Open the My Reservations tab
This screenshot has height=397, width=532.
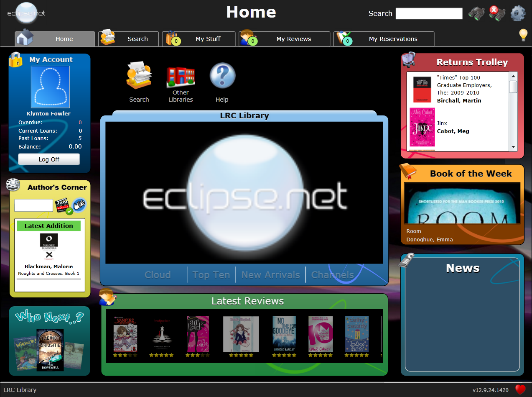[384, 39]
